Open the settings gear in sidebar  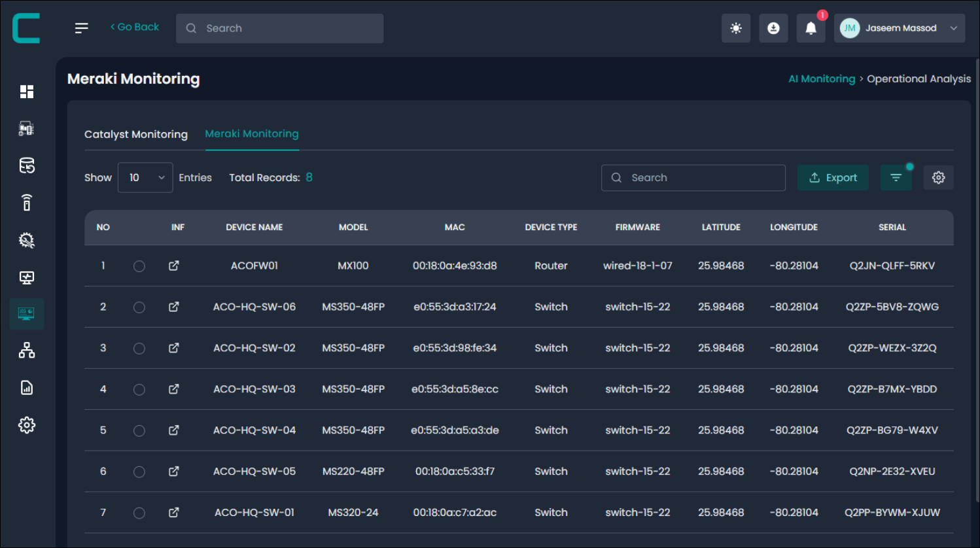pos(27,425)
